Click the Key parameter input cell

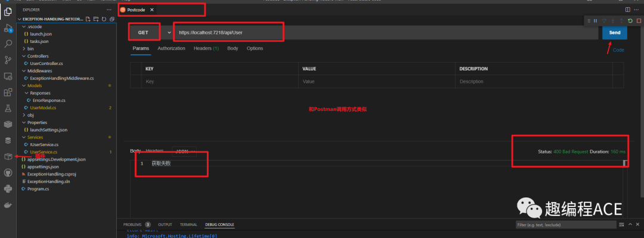pos(219,82)
